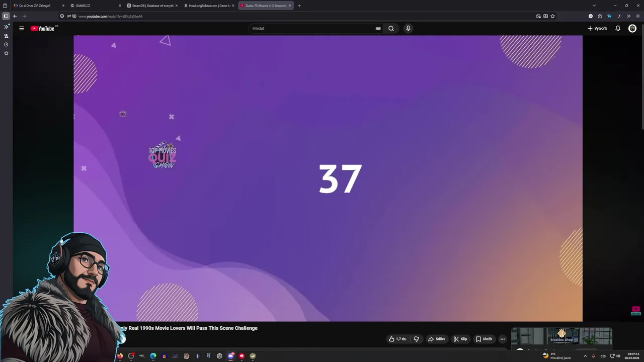This screenshot has height=362, width=644.
Task: Open the extensions puzzle icon
Action: [600, 16]
